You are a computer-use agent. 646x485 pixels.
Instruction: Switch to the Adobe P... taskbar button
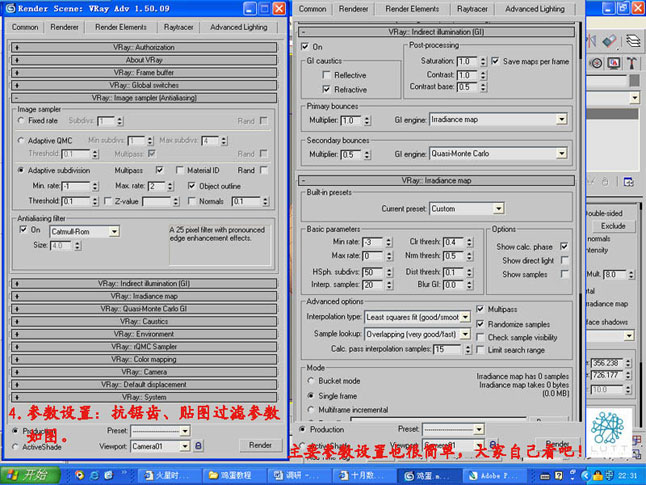point(495,476)
